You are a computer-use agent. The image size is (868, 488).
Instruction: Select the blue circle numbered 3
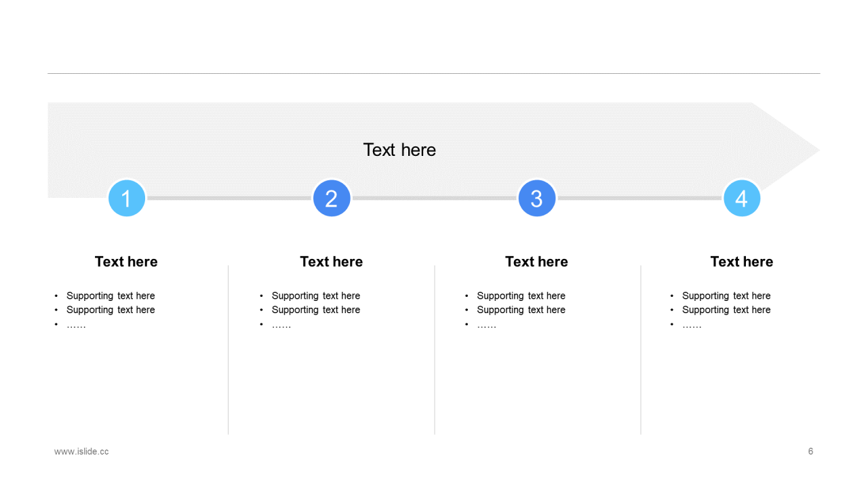point(537,198)
